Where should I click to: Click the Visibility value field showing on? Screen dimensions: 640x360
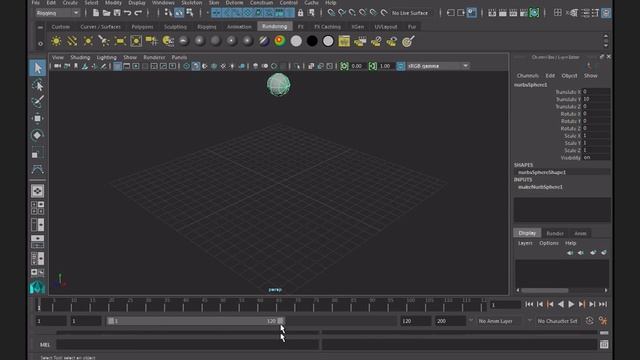tap(596, 158)
